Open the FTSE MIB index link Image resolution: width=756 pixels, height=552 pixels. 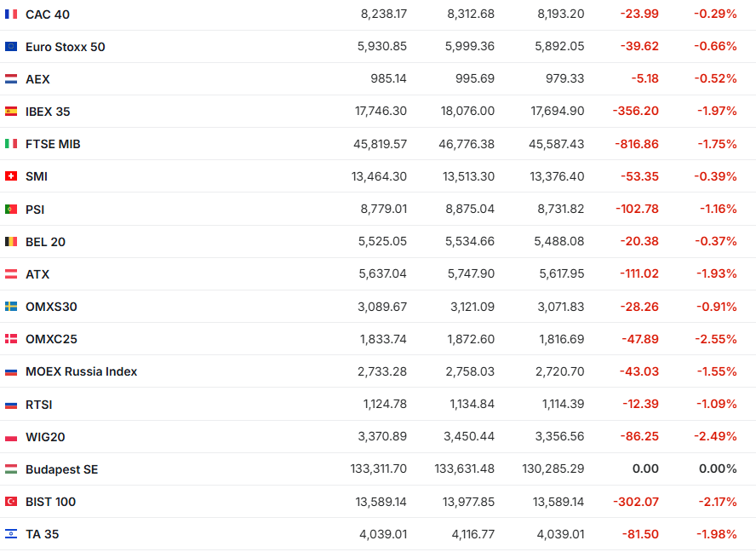pos(53,144)
